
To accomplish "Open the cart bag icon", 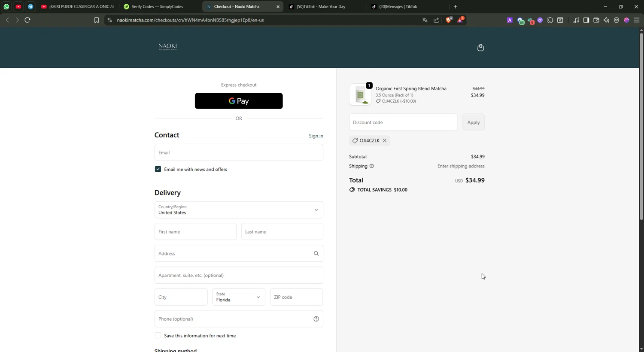I will (x=480, y=48).
